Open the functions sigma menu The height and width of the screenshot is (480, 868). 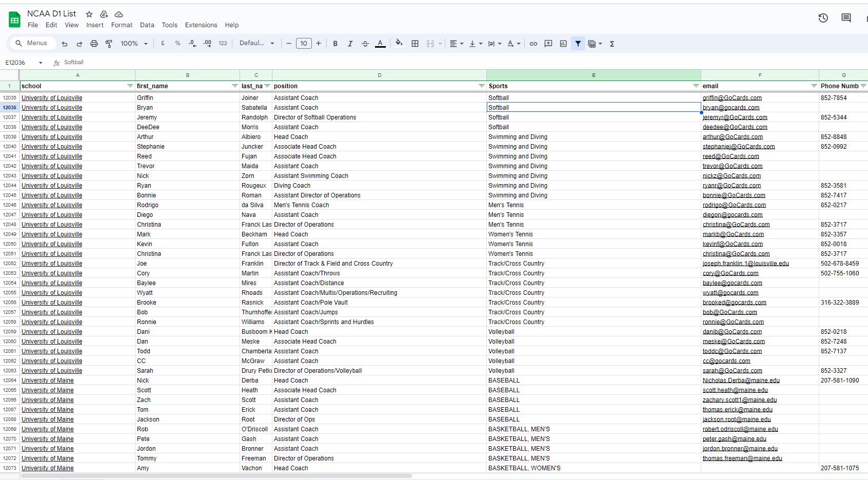click(x=612, y=44)
